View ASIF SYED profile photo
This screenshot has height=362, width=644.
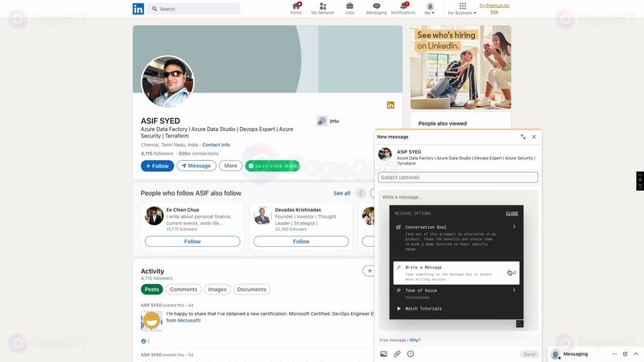tap(167, 82)
